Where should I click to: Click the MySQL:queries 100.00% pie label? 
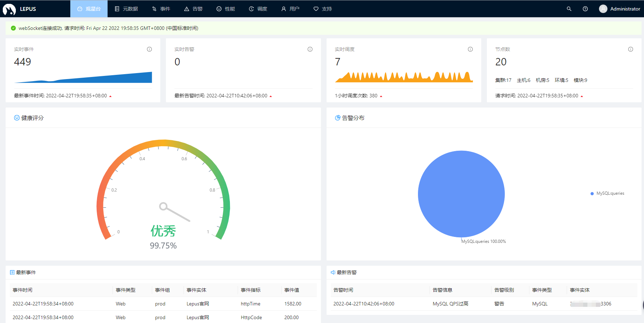[x=484, y=241]
